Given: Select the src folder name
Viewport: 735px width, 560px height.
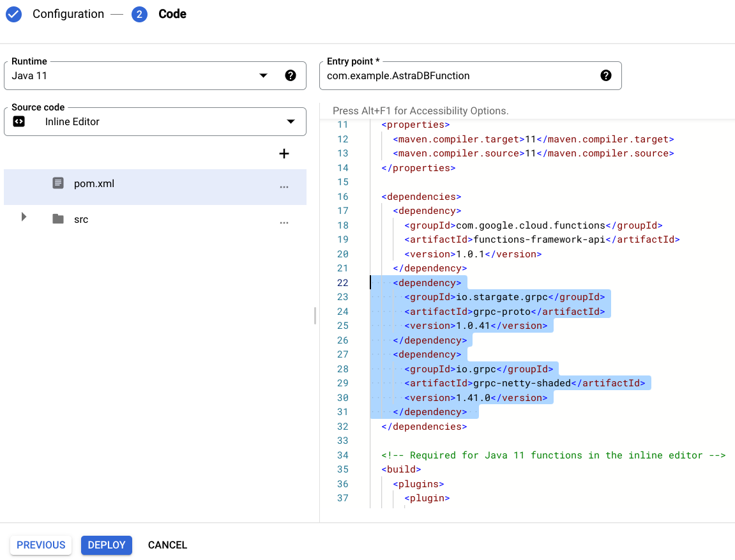Looking at the screenshot, I should coord(81,219).
